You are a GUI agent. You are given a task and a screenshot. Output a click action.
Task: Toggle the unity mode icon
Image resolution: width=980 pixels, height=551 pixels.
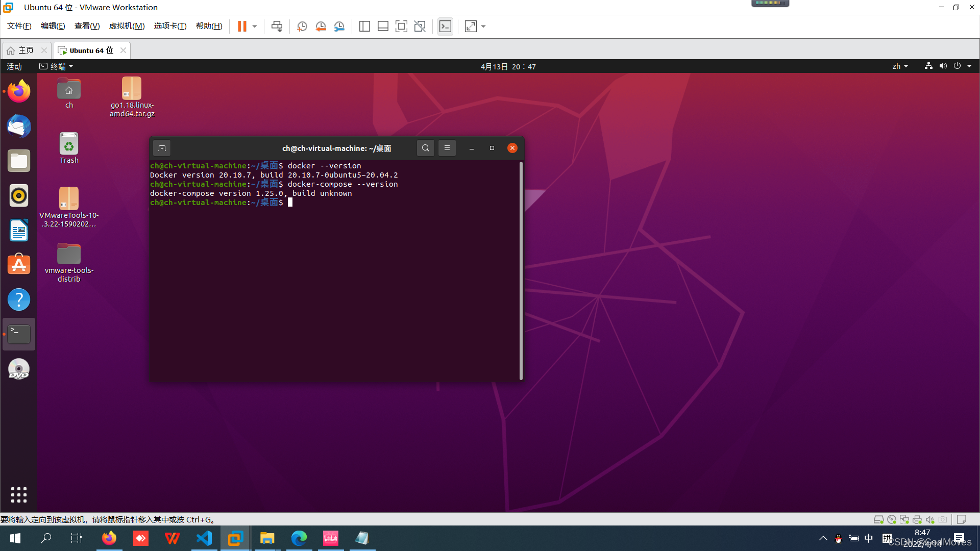point(420,27)
